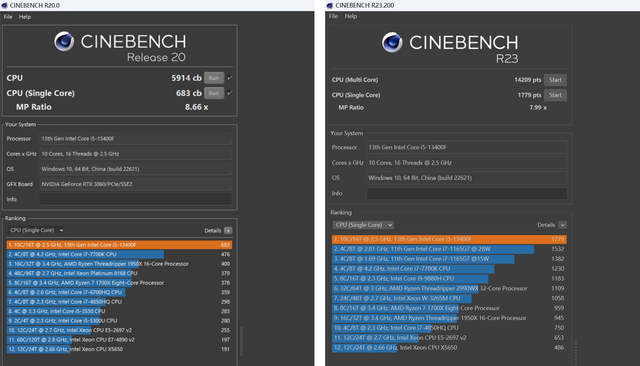Click the GFX Board field in R20
The width and height of the screenshot is (640, 366).
136,184
